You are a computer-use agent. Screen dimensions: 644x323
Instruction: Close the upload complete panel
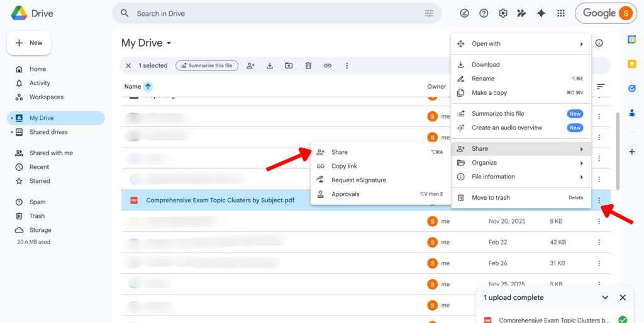623,298
